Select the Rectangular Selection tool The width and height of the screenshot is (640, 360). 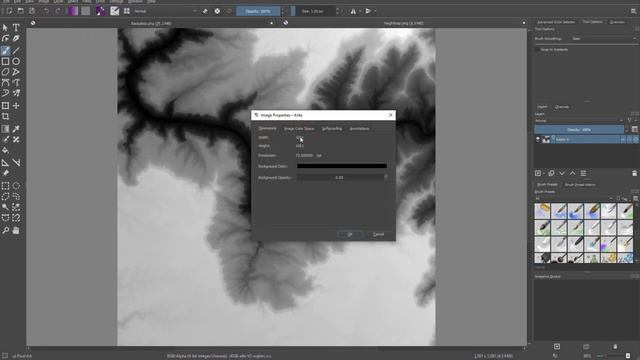point(5,186)
